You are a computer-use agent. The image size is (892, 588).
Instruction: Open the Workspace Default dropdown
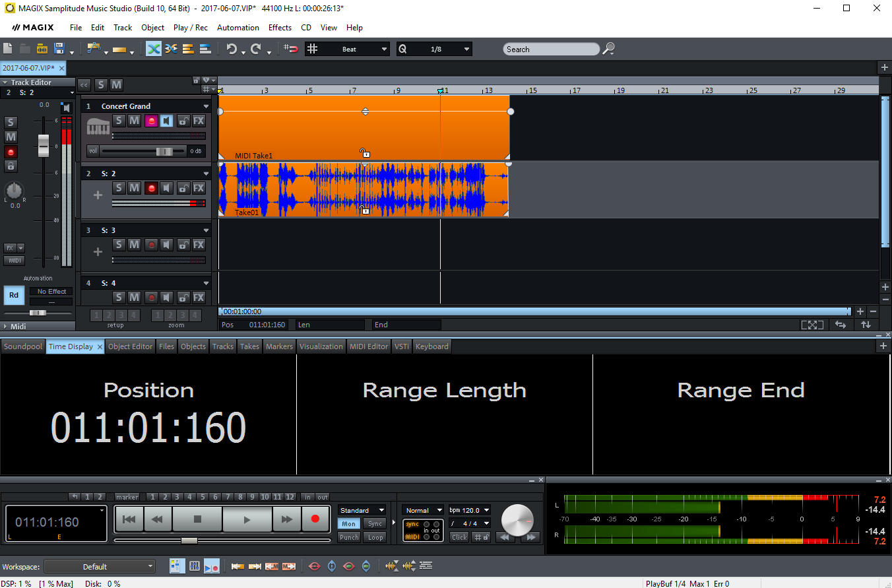click(100, 566)
